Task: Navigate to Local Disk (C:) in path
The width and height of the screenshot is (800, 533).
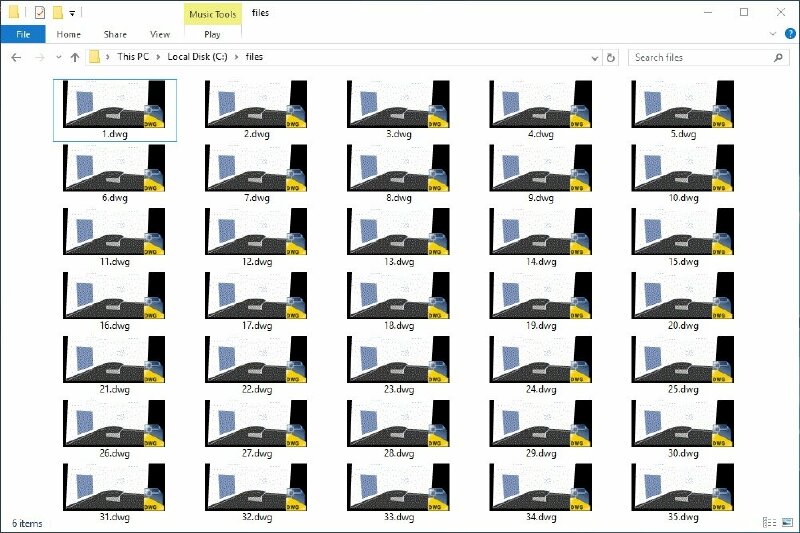Action: coord(197,57)
